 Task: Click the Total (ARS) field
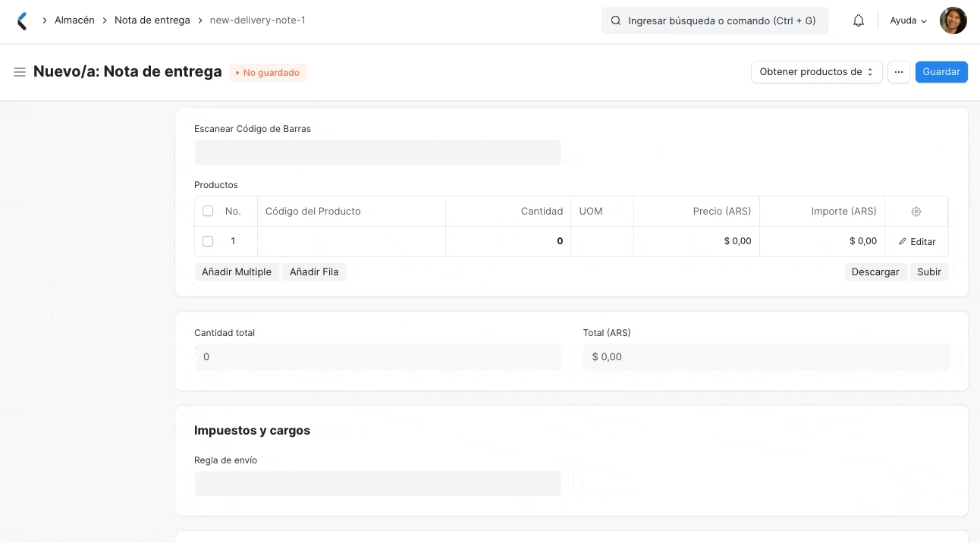pos(766,357)
